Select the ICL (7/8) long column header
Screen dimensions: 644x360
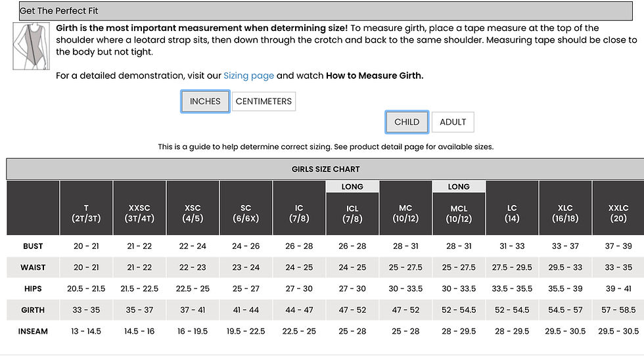pos(352,214)
